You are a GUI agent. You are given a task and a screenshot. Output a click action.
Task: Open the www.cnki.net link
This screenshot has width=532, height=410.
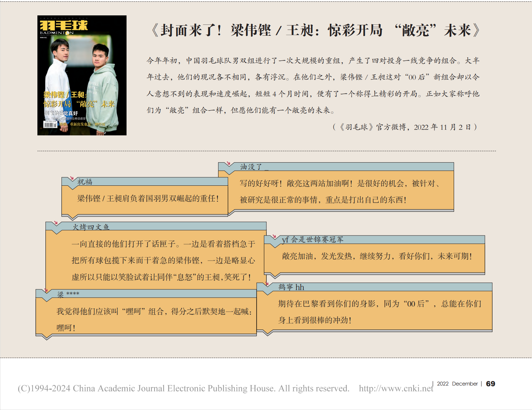[396, 388]
